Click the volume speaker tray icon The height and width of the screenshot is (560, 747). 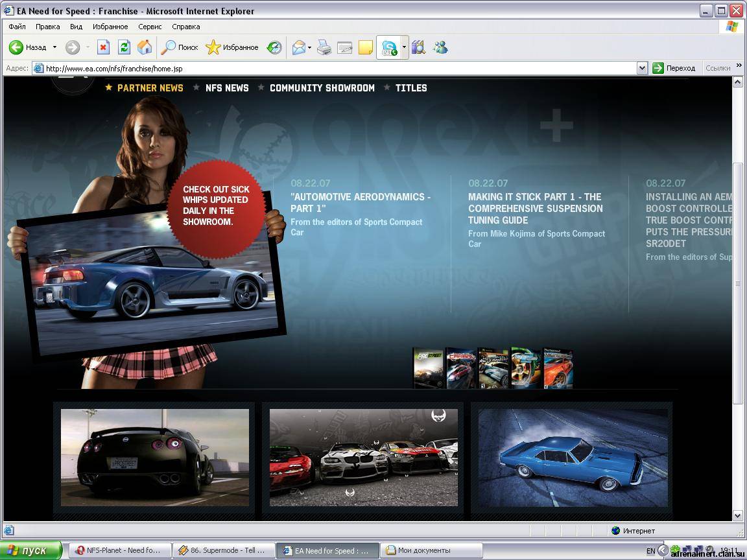click(709, 550)
